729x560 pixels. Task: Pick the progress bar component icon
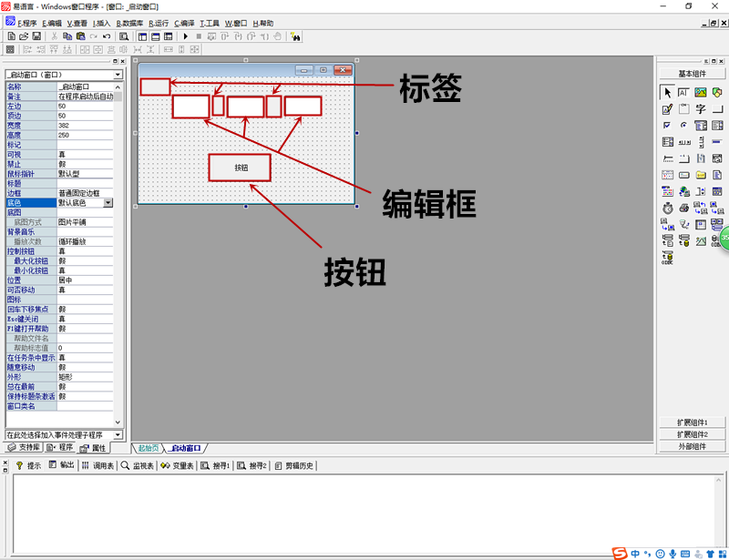pyautogui.click(x=717, y=142)
